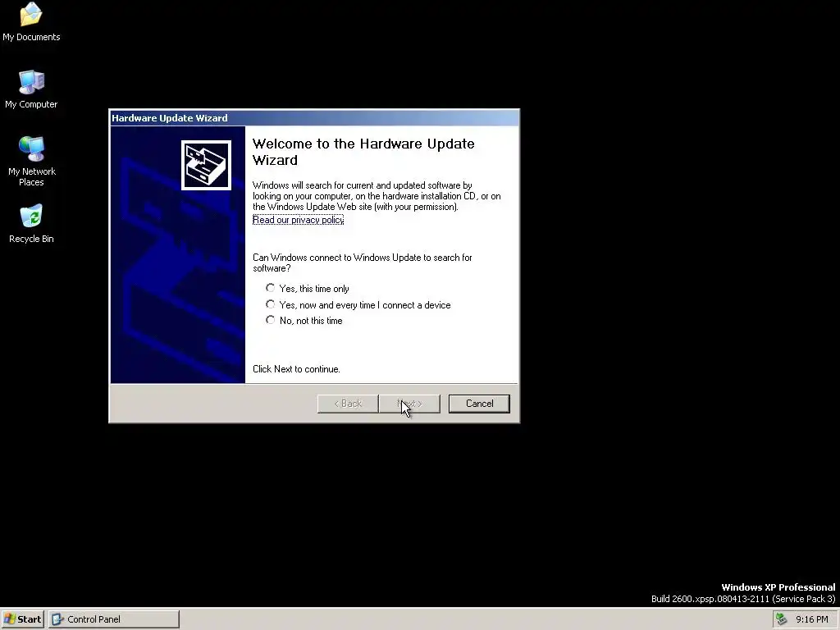Click the Cancel button in the wizard
Image resolution: width=840 pixels, height=630 pixels.
(x=479, y=404)
